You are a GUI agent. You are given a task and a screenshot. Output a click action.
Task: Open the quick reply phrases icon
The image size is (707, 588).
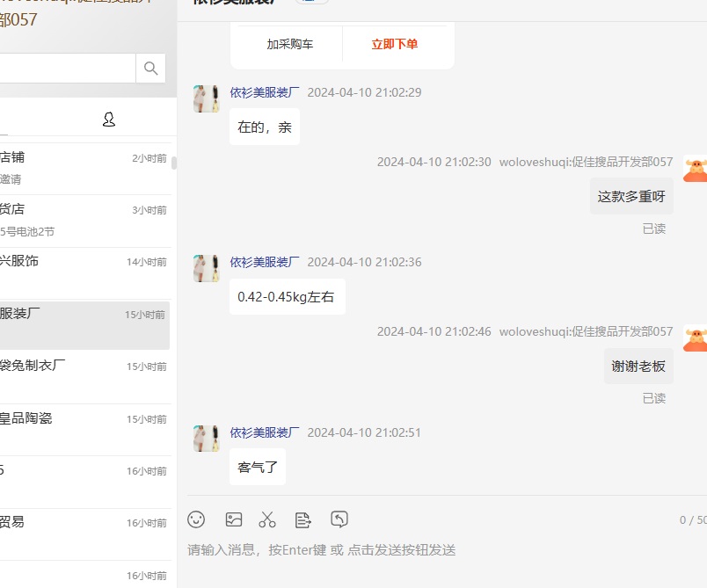click(303, 519)
